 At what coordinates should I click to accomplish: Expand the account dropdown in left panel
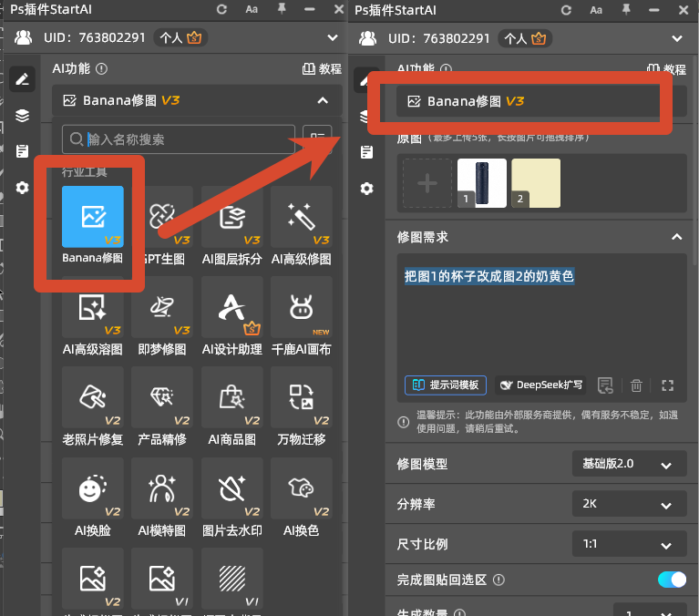pyautogui.click(x=332, y=38)
